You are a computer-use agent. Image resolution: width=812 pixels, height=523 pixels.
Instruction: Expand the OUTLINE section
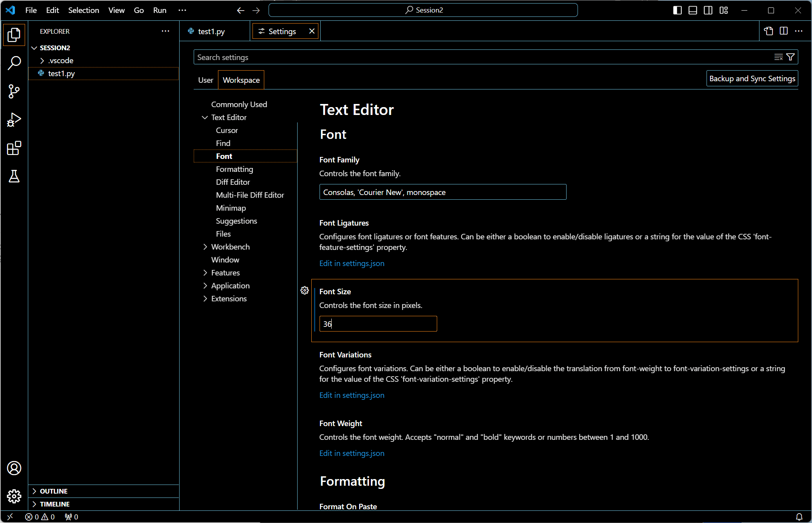pyautogui.click(x=54, y=491)
